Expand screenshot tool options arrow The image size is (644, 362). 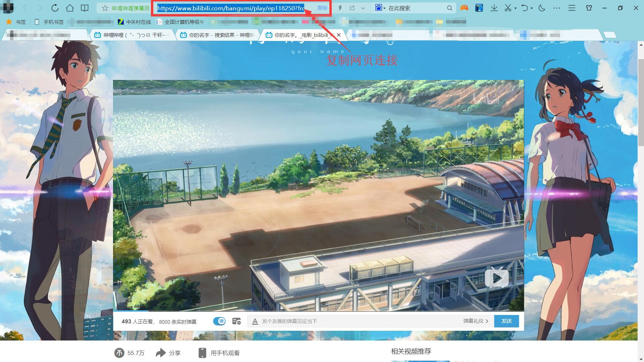(516, 8)
